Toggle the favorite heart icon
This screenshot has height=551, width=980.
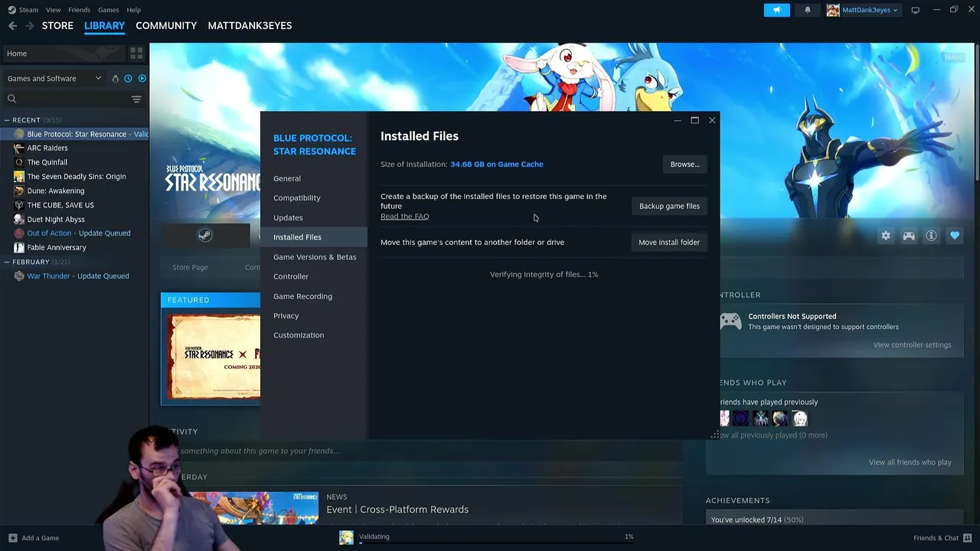(x=954, y=236)
